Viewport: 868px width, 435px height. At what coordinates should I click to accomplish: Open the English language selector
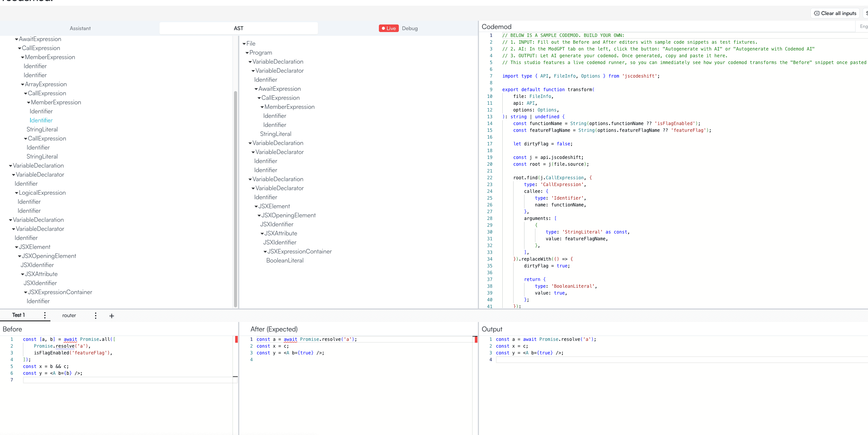click(863, 26)
